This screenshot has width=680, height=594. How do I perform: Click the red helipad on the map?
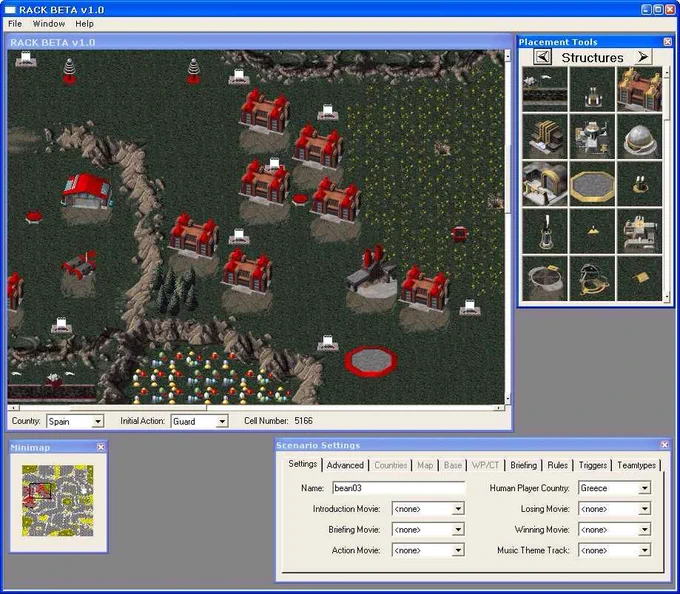[x=371, y=361]
